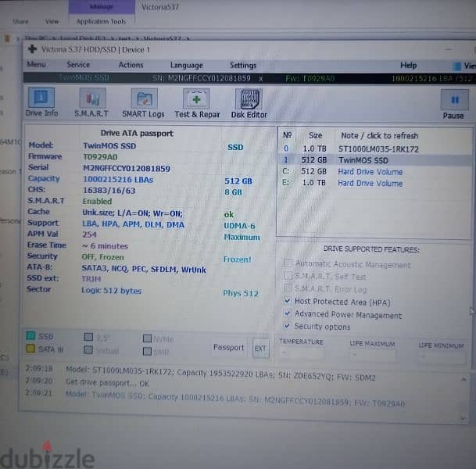Open the Disk Editor toolbar icon
This screenshot has width=476, height=469.
click(249, 99)
